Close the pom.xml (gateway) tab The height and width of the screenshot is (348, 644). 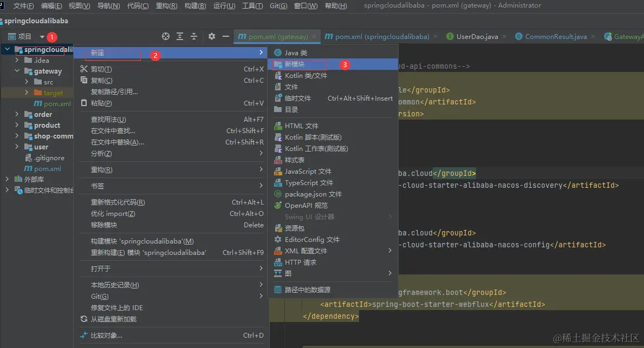[x=314, y=36]
